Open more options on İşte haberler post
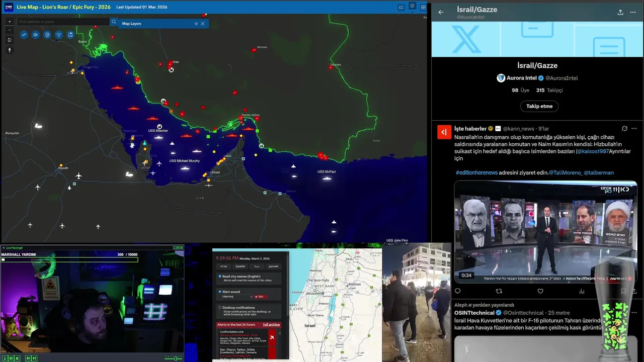The width and height of the screenshot is (644, 362). pos(634,129)
